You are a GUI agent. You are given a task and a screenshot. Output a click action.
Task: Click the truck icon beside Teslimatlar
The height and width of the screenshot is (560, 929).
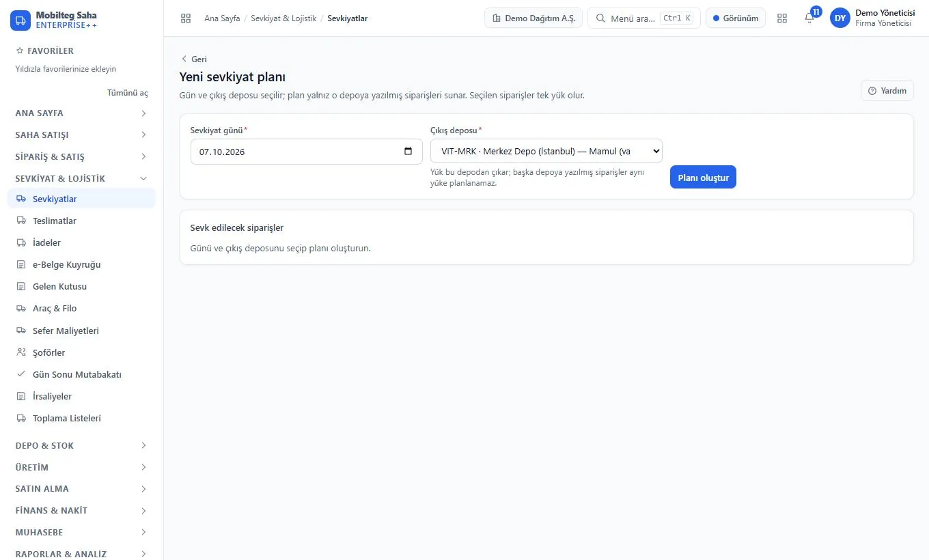20,221
